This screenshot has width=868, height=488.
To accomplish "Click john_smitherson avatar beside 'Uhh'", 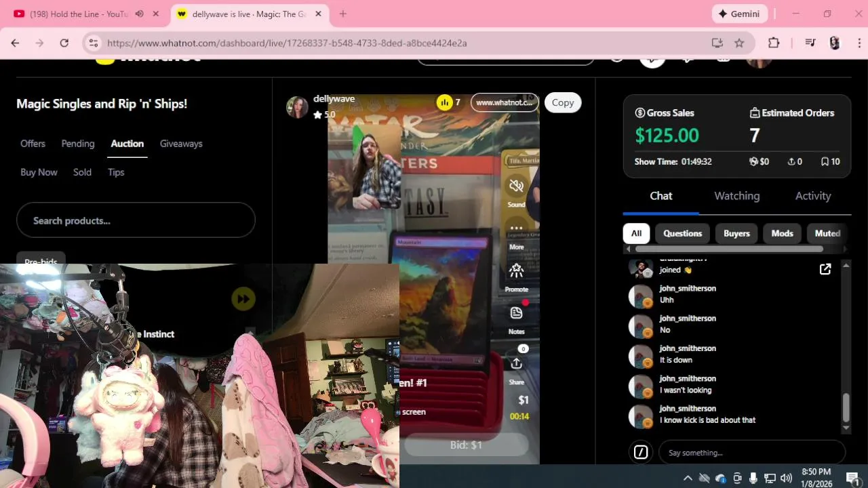I will coord(640,296).
